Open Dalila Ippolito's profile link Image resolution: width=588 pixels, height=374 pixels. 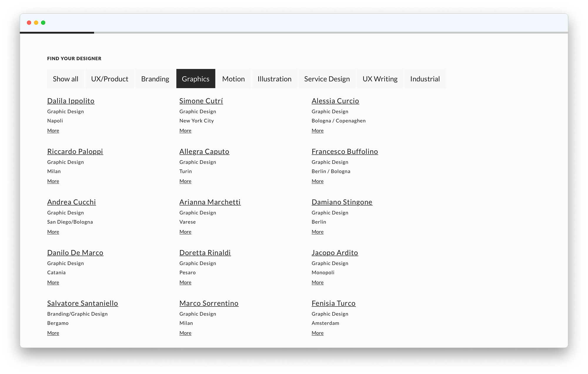tap(71, 101)
